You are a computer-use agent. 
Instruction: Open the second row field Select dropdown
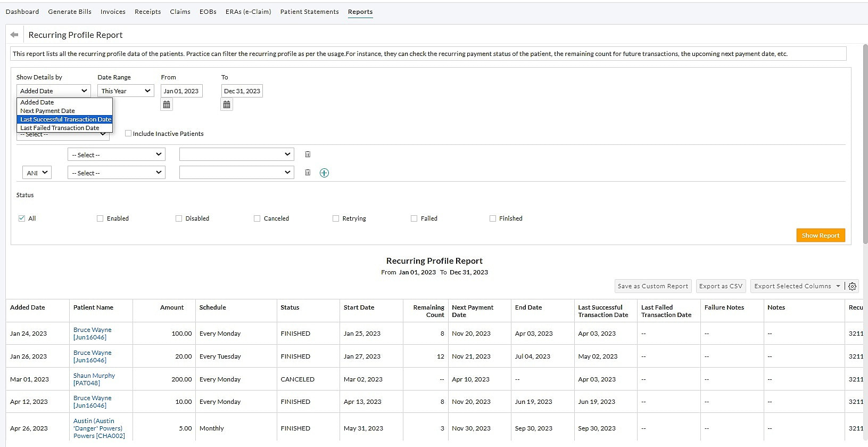(x=116, y=173)
